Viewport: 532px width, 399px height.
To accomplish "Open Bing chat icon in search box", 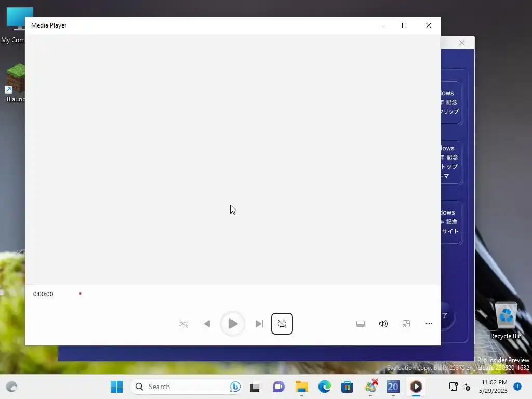I will (235, 387).
